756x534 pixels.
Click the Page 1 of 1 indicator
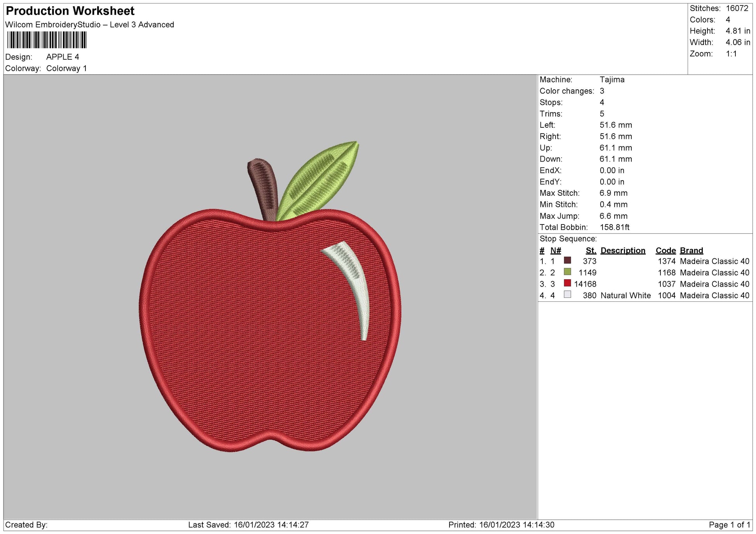coord(730,525)
